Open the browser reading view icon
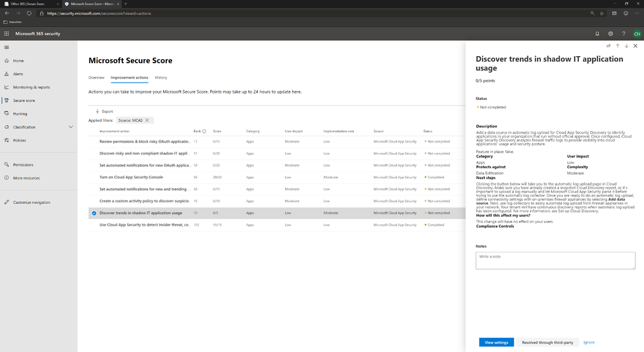The height and width of the screenshot is (352, 644). 614,13
